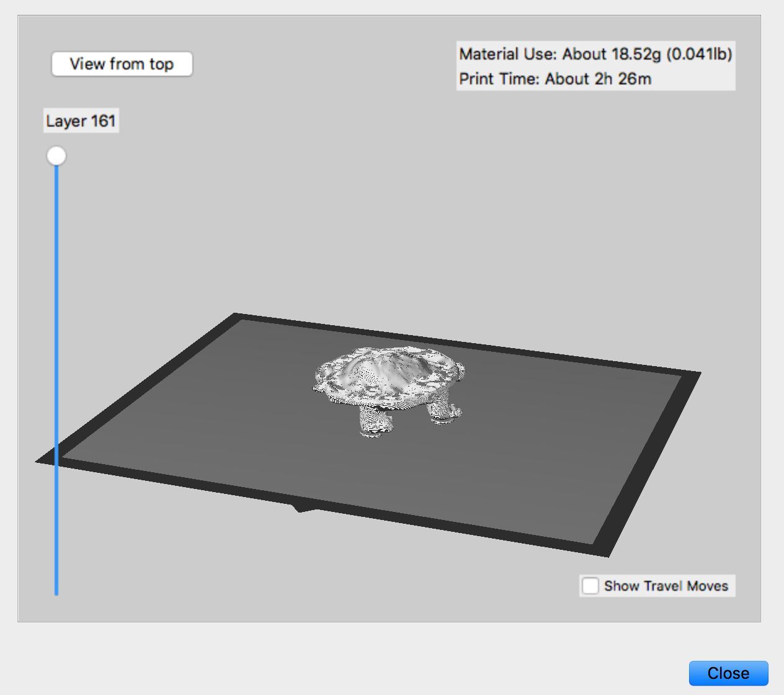Click the bottom end of the layer slider
This screenshot has height=695, width=784.
[x=56, y=592]
